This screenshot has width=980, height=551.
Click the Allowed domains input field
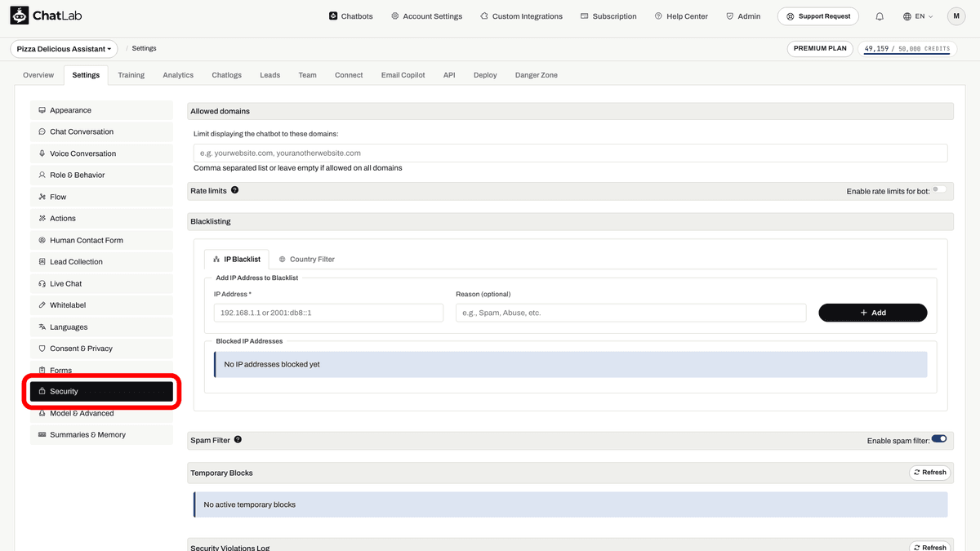coord(570,153)
